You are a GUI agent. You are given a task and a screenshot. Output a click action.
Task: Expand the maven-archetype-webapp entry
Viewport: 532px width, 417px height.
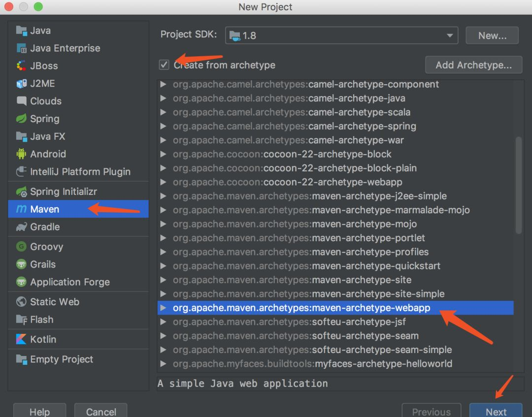163,308
